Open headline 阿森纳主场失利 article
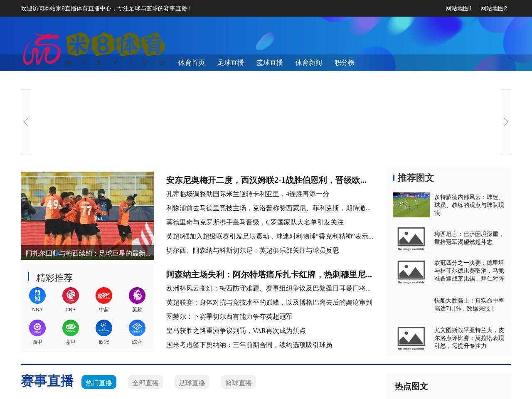This screenshot has width=532, height=399. coord(269,274)
